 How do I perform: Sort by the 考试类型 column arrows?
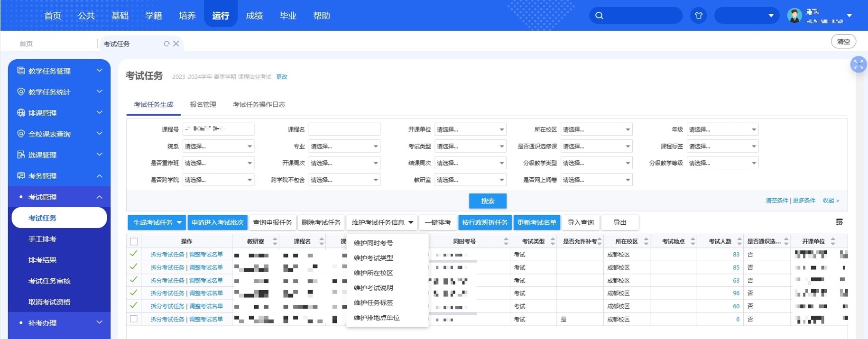(x=553, y=241)
